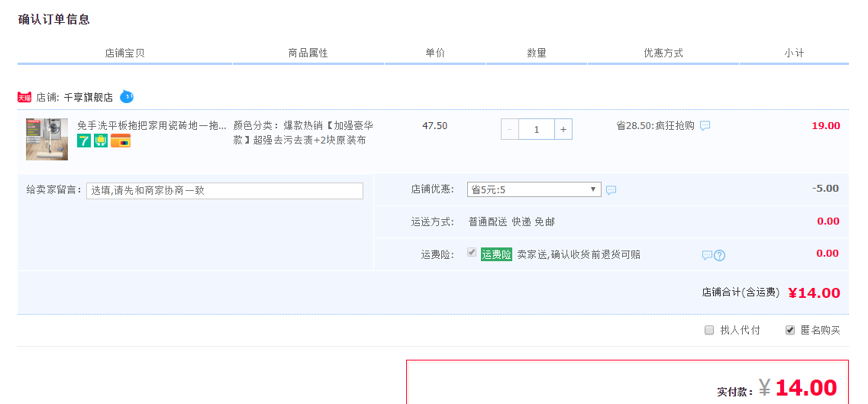The width and height of the screenshot is (868, 404).
Task: Click the quantity field showing 1
Action: [537, 130]
